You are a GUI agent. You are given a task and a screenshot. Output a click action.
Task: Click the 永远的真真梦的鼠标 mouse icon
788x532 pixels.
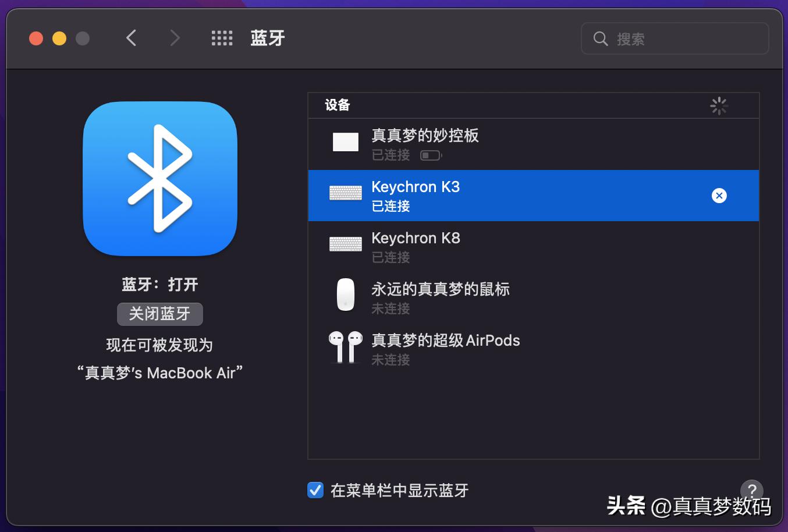(x=345, y=295)
